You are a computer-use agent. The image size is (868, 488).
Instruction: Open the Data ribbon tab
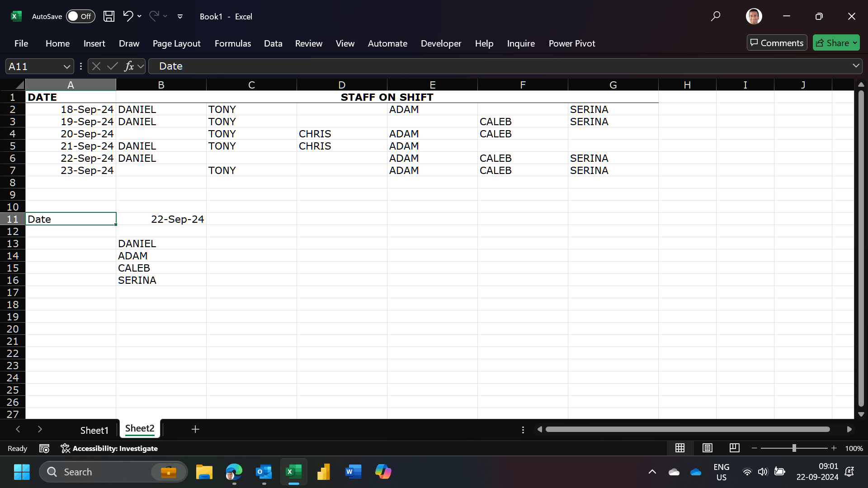point(273,43)
